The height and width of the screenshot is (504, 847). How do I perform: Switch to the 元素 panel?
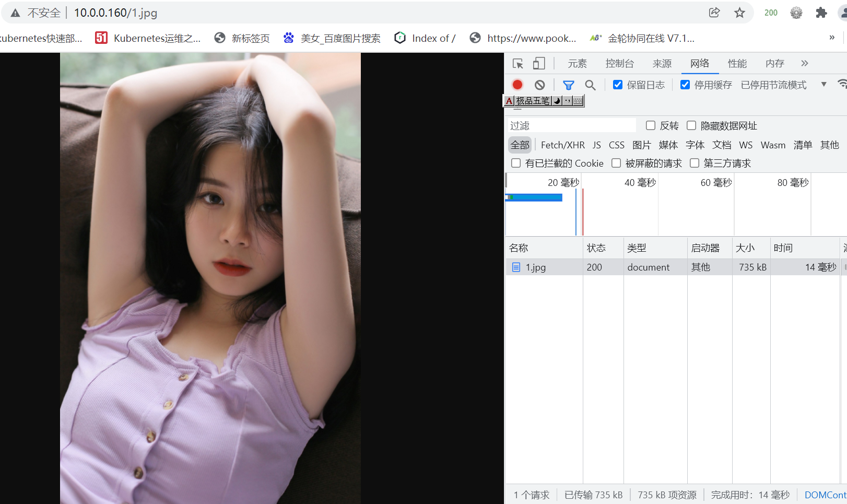click(577, 63)
